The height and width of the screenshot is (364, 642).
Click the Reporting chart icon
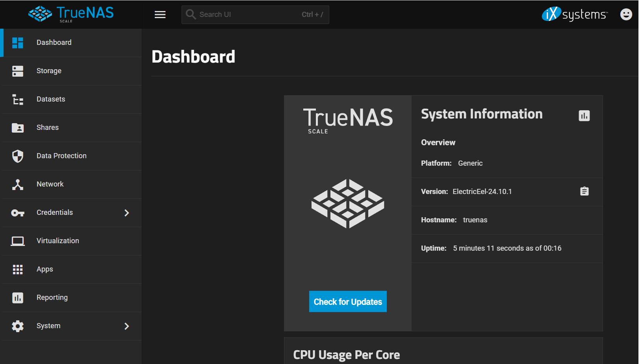[18, 297]
